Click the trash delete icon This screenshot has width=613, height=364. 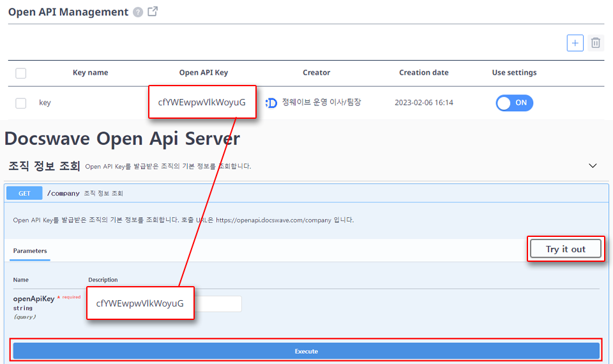tap(595, 43)
